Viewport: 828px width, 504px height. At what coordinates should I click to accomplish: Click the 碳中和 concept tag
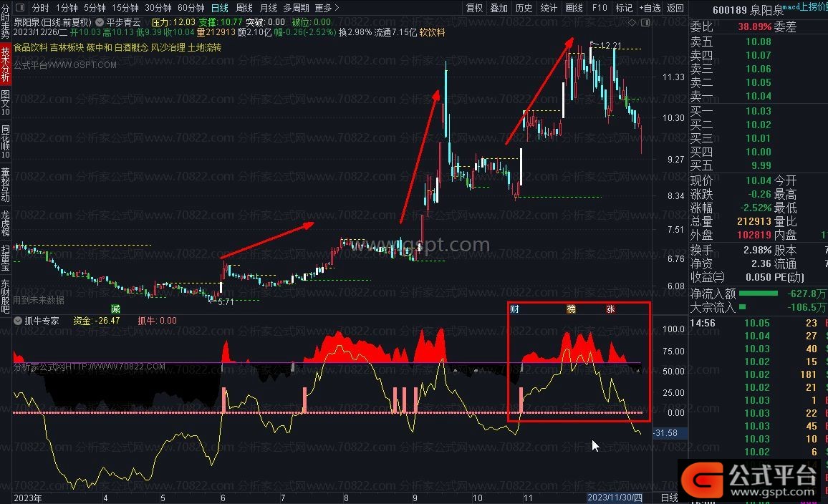(100, 47)
